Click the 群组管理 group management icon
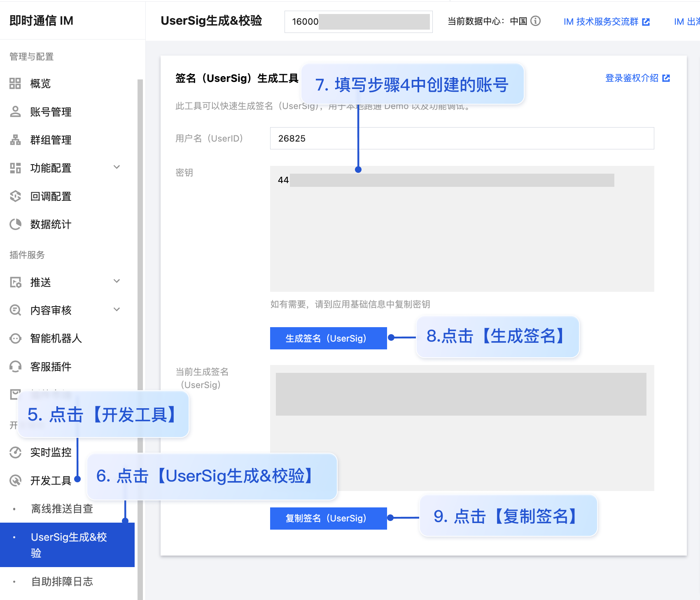Screen dimensions: 700x600 pyautogui.click(x=15, y=140)
